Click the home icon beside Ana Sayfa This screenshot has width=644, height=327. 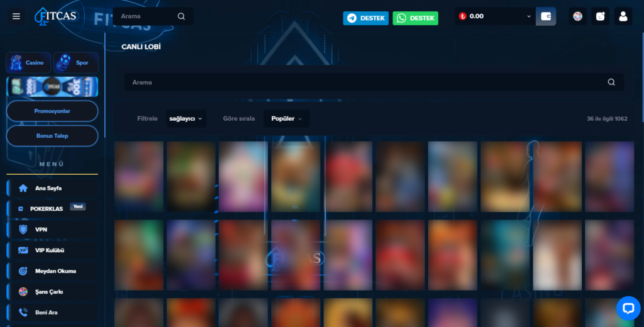pyautogui.click(x=23, y=188)
